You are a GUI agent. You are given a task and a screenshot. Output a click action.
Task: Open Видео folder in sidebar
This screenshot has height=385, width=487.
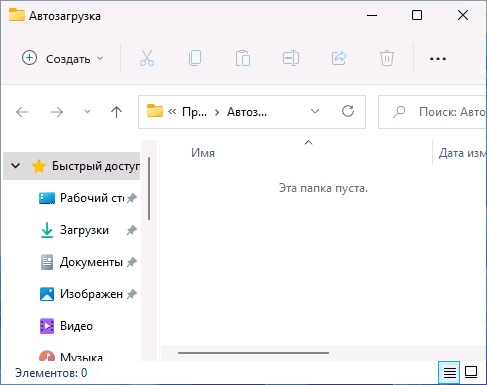(x=66, y=326)
